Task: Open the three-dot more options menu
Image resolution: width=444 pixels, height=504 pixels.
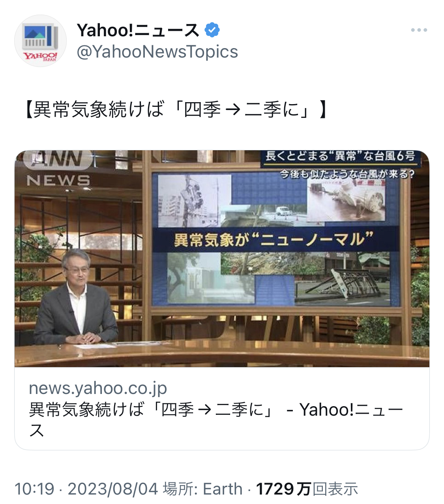Action: click(419, 30)
